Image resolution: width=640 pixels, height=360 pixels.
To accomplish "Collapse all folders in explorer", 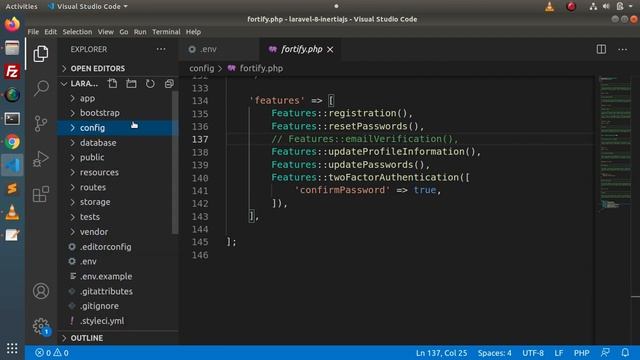I will click(169, 84).
